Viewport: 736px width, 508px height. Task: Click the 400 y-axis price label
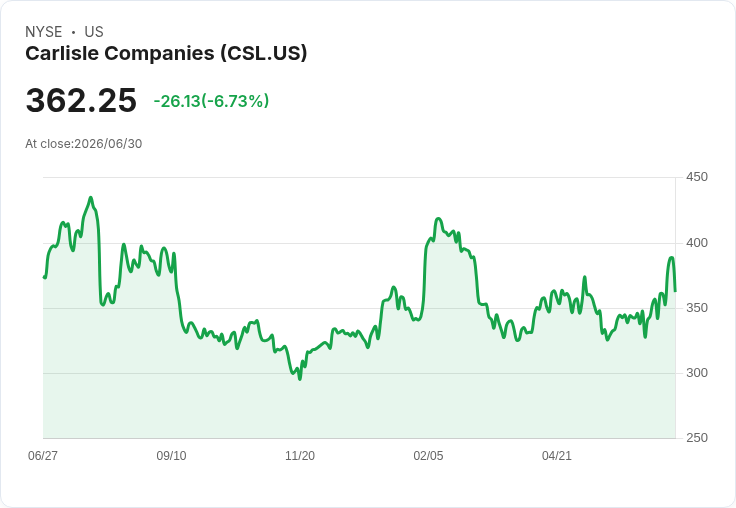(697, 243)
